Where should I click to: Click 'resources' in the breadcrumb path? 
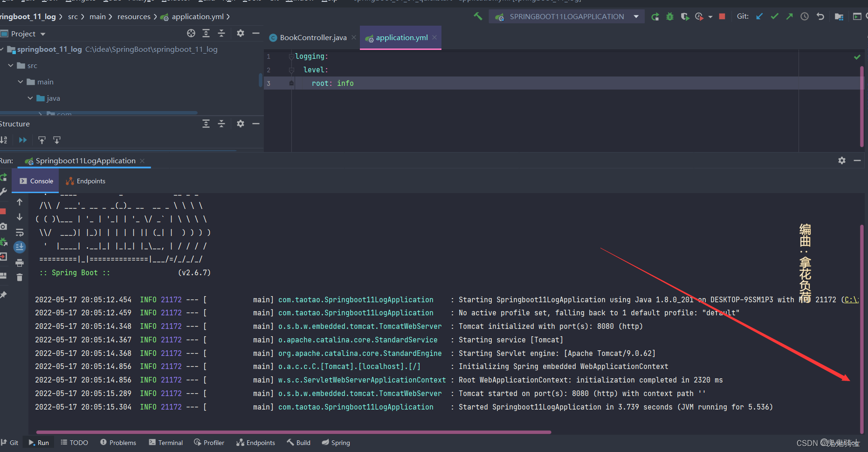point(134,17)
